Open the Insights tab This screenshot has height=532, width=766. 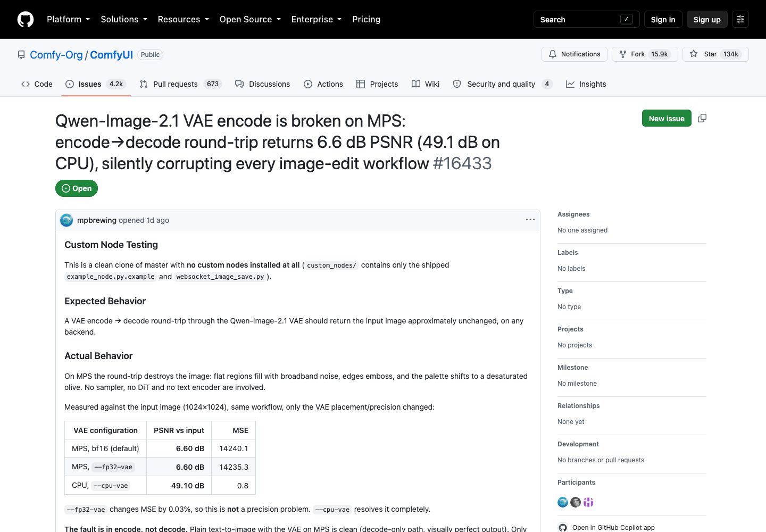[x=586, y=84]
